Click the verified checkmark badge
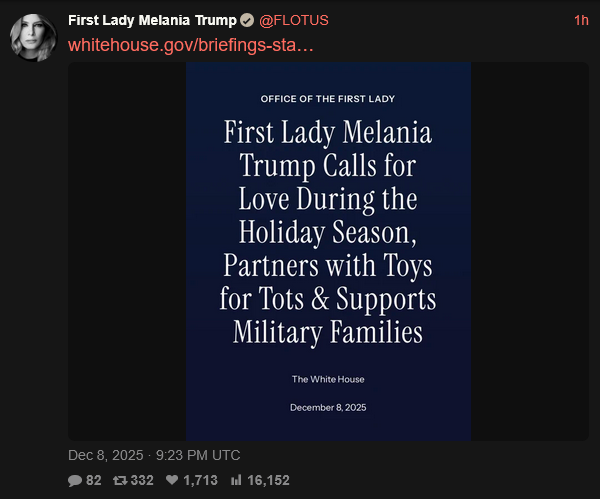600x499 pixels. point(246,21)
